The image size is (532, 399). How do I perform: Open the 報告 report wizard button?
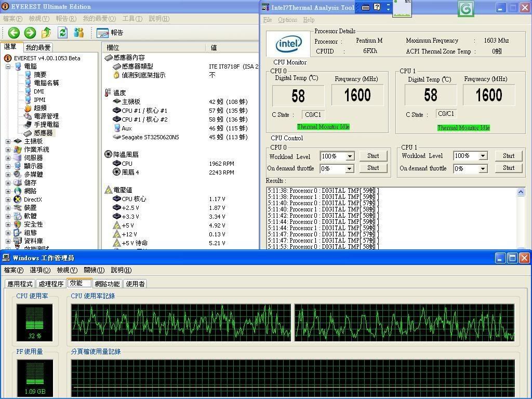[x=110, y=33]
